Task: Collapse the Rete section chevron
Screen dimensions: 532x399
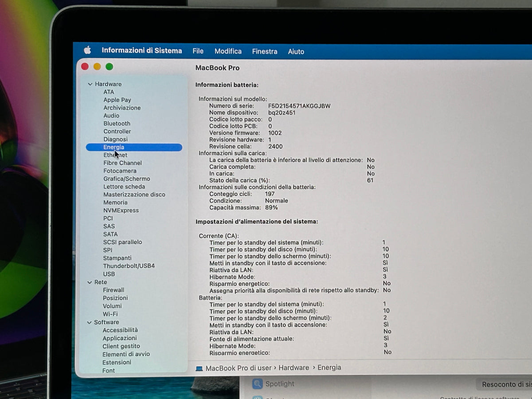Action: 90,282
